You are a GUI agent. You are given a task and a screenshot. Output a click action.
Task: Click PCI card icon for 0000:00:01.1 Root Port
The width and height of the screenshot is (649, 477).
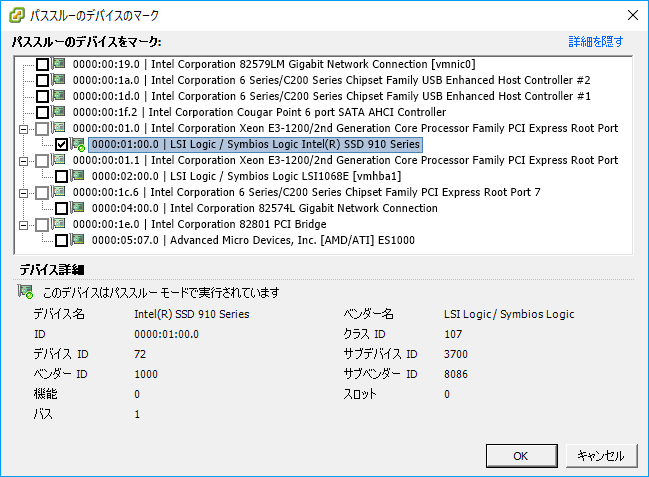[58, 159]
